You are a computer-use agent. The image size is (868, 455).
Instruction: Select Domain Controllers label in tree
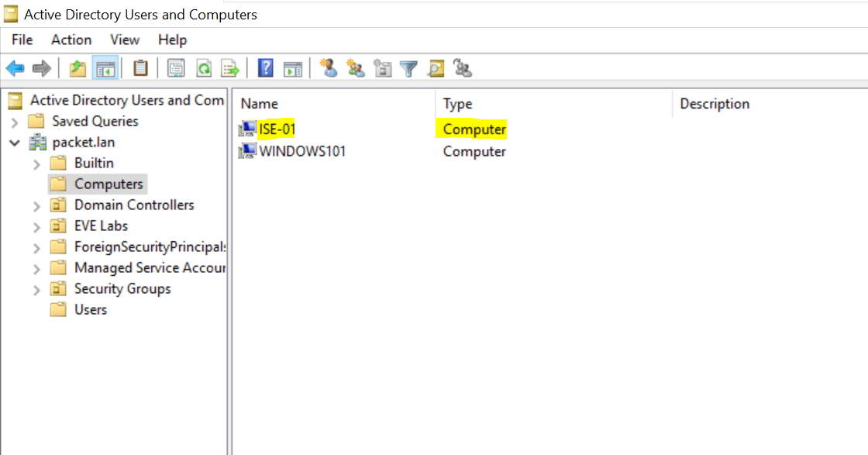click(x=135, y=205)
